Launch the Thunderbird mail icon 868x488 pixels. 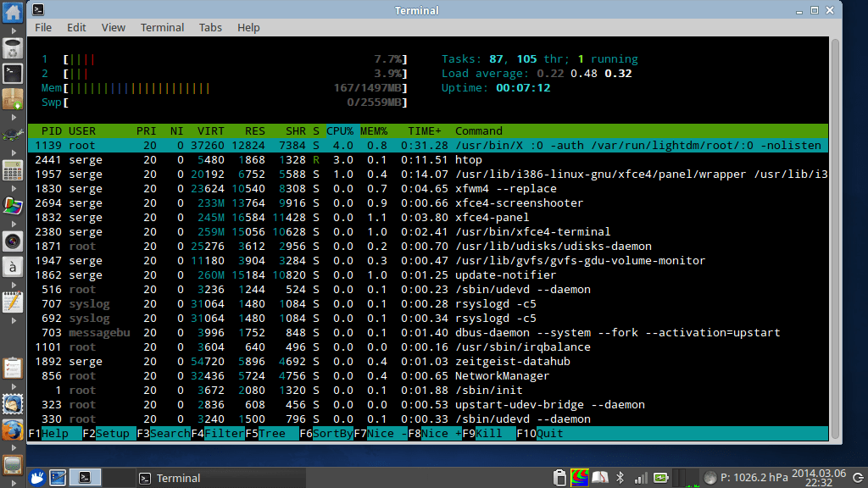click(x=12, y=404)
